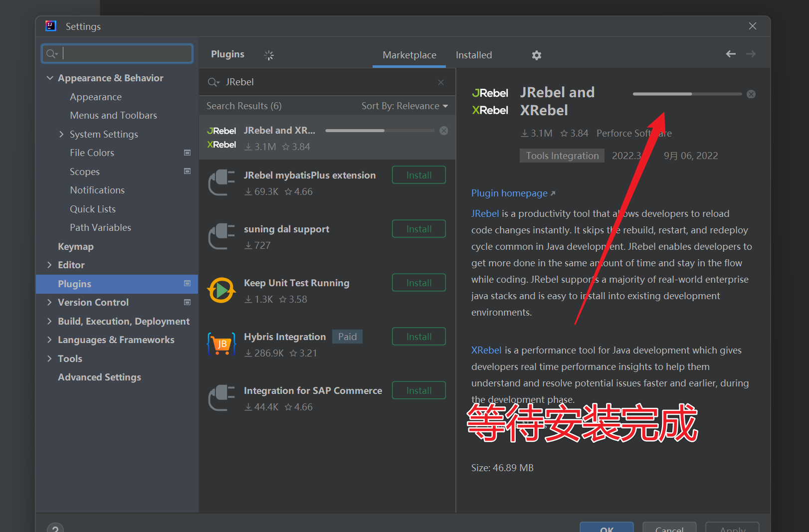This screenshot has width=809, height=532.
Task: Install JRebel mybatisPlus extension
Action: click(x=419, y=175)
